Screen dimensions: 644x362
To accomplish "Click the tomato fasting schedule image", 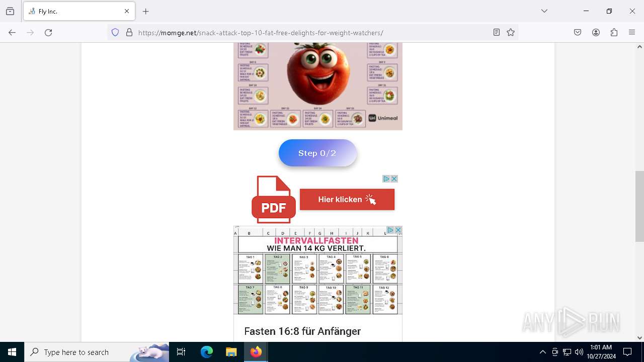I will (318, 86).
